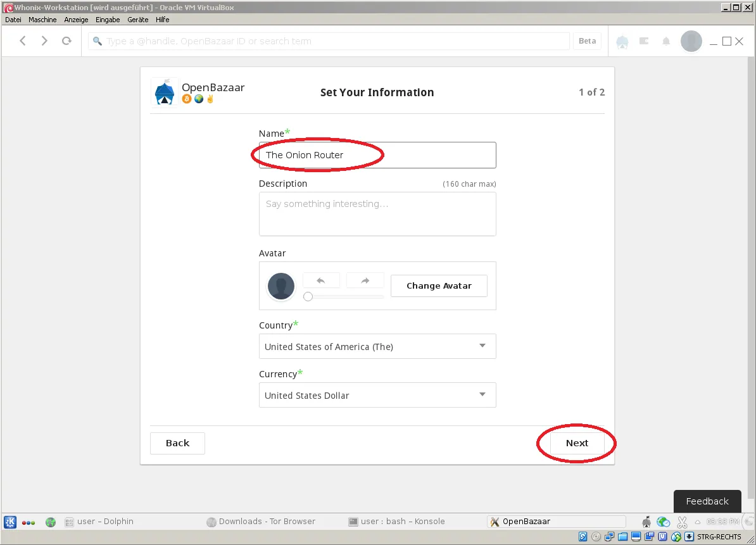Click the avatar zoom slider handle
Viewport: 756px width, 545px height.
pos(308,297)
